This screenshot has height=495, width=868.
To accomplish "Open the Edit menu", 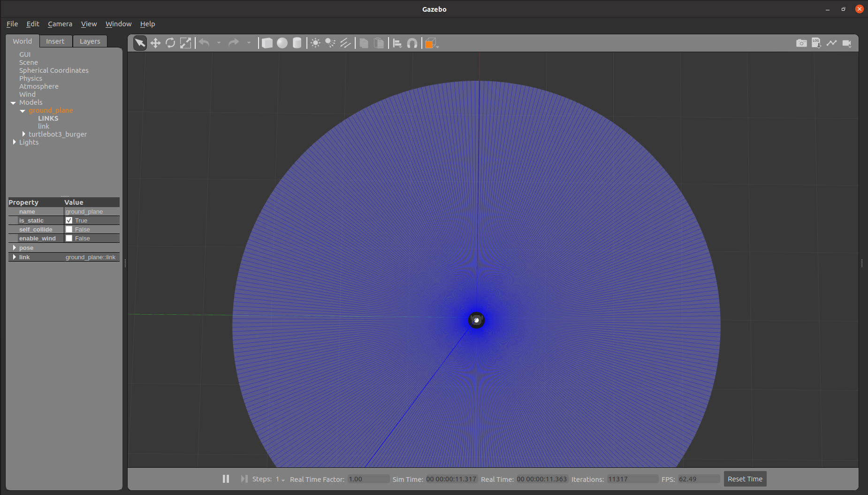I will click(x=33, y=24).
